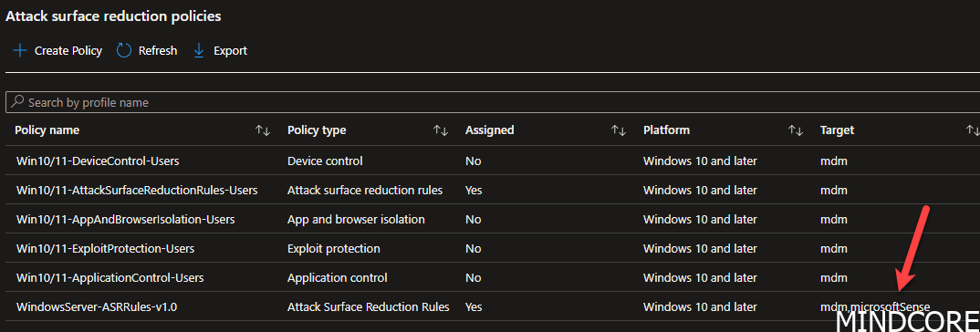Open the Win10/11-ExploitProtection-Users policy
The width and height of the screenshot is (980, 332).
[x=105, y=248]
